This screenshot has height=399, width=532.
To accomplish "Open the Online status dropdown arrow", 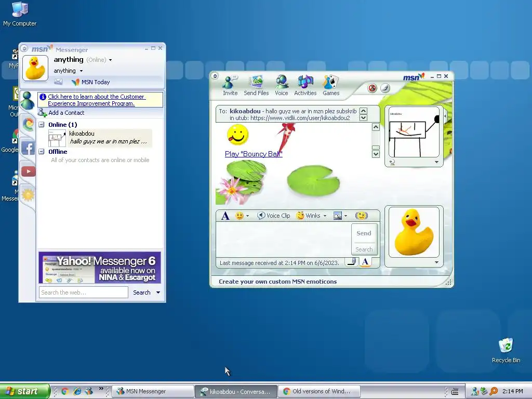I will coord(110,60).
